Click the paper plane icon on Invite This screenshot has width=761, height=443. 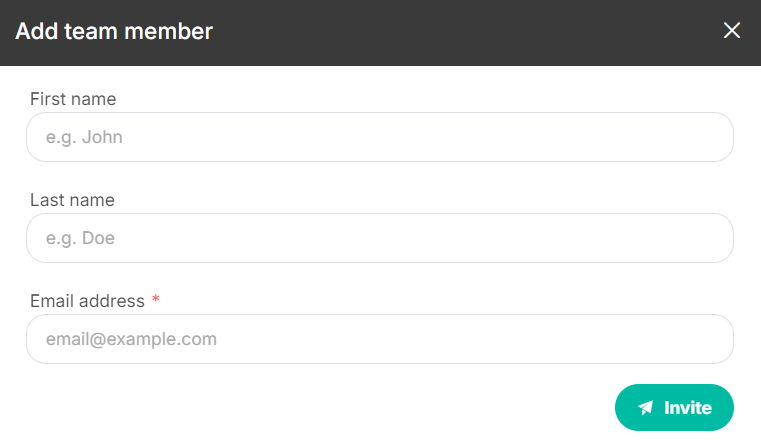tap(645, 408)
